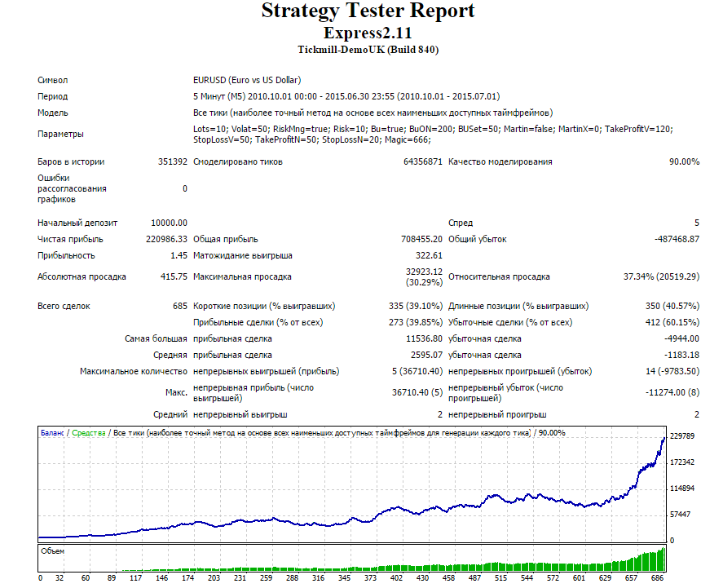Click the relative drawdown value 37.34% (20519.29)
The width and height of the screenshot is (723, 588).
click(x=661, y=276)
